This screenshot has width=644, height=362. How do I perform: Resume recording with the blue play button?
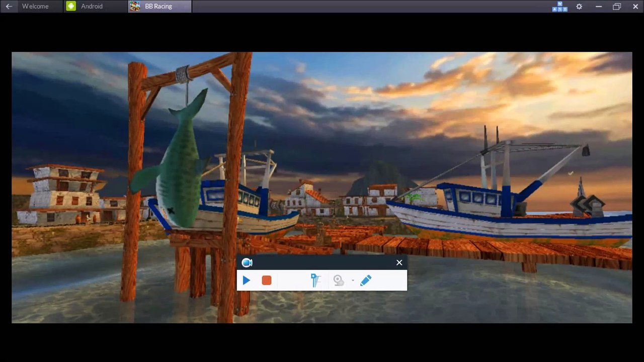[x=246, y=281]
